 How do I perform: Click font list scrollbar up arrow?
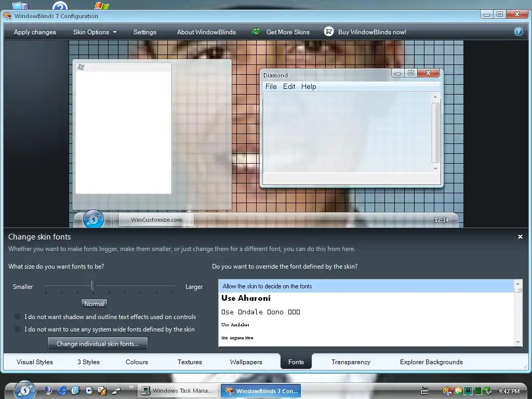coord(518,284)
